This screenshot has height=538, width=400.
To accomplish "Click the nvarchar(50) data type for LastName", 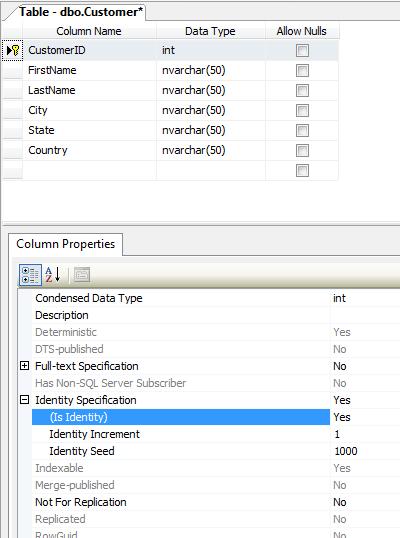I will [211, 90].
